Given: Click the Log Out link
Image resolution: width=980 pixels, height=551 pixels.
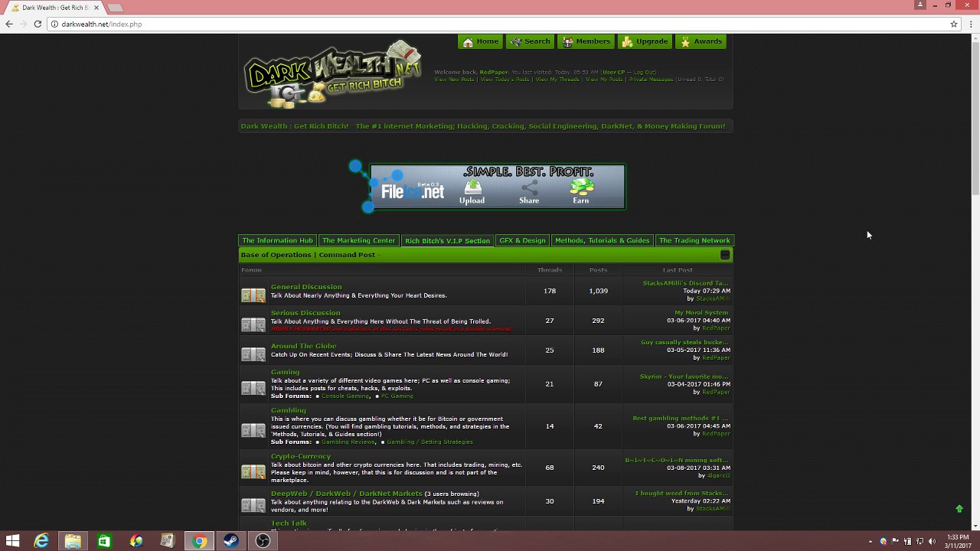Looking at the screenshot, I should click(643, 72).
